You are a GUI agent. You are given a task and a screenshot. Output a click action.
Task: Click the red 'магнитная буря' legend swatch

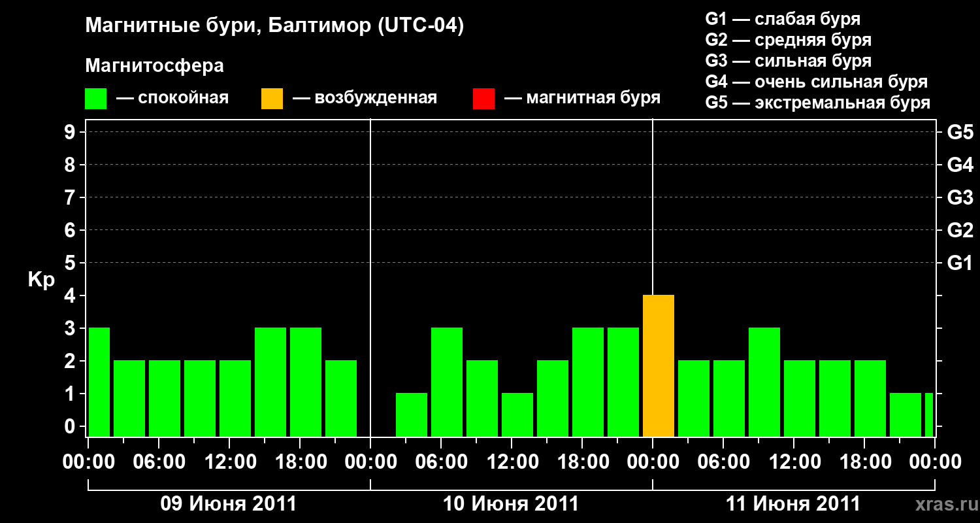pyautogui.click(x=483, y=99)
